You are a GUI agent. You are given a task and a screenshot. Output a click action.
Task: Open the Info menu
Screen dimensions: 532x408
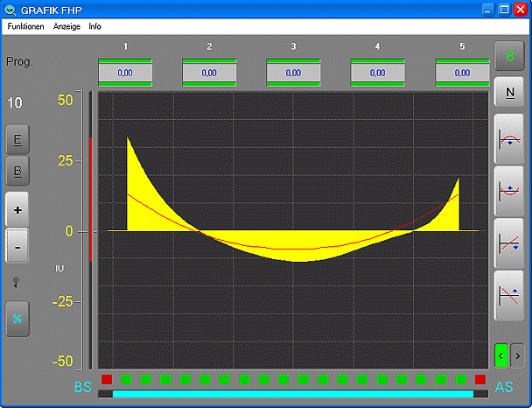(x=95, y=26)
